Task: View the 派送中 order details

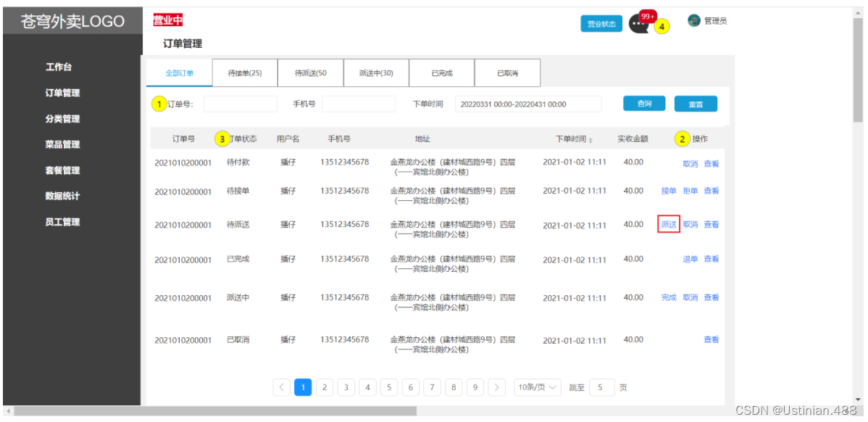Action: tap(711, 297)
